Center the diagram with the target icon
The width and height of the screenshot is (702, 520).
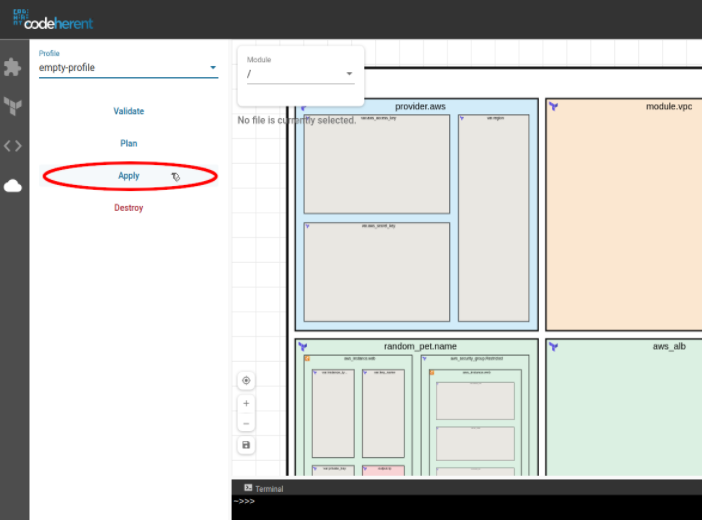(246, 381)
